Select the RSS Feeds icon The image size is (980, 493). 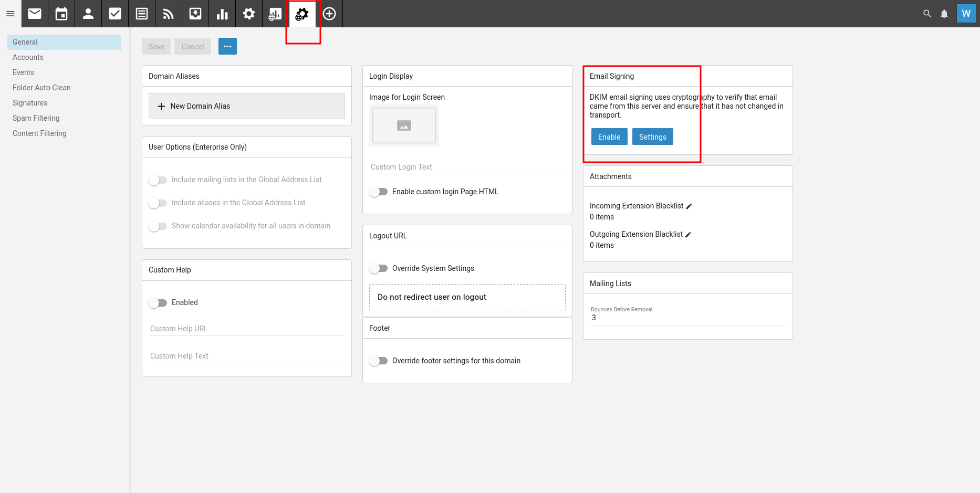[x=168, y=13]
